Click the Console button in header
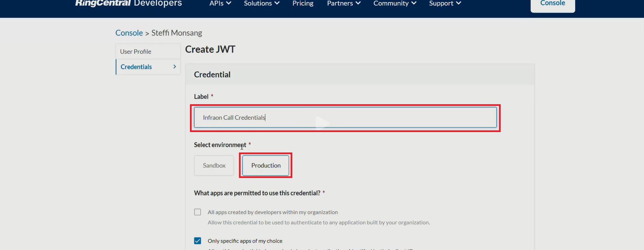Image resolution: width=644 pixels, height=250 pixels. [x=552, y=4]
